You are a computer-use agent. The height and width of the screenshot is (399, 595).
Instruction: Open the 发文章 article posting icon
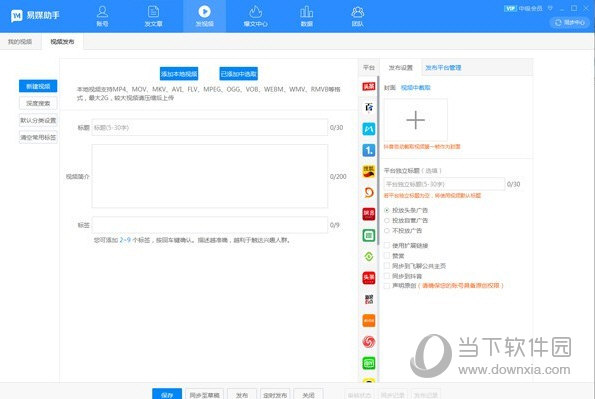153,16
